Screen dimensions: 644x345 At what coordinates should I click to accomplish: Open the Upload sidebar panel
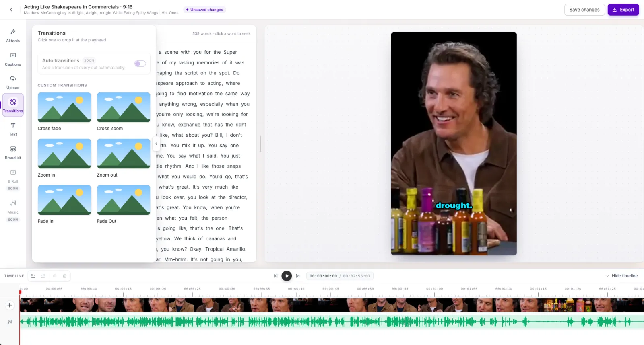(13, 82)
